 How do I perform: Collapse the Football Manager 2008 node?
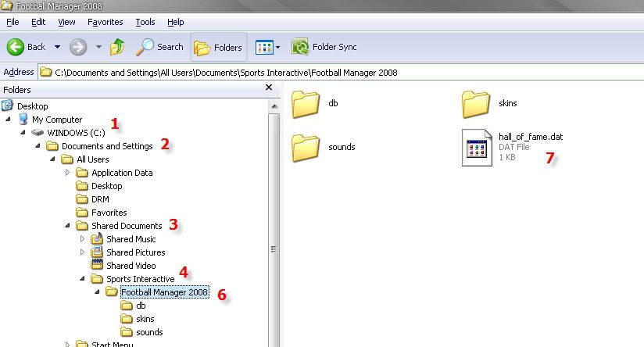click(x=97, y=292)
